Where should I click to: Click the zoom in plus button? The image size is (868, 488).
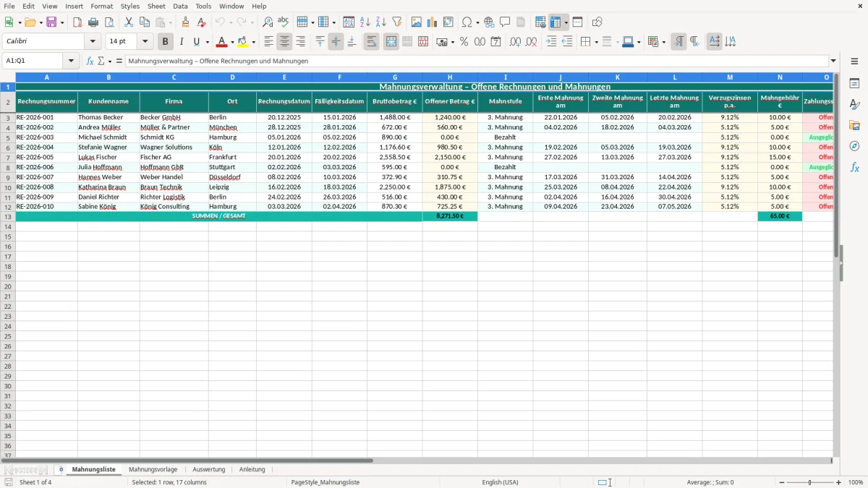point(839,482)
